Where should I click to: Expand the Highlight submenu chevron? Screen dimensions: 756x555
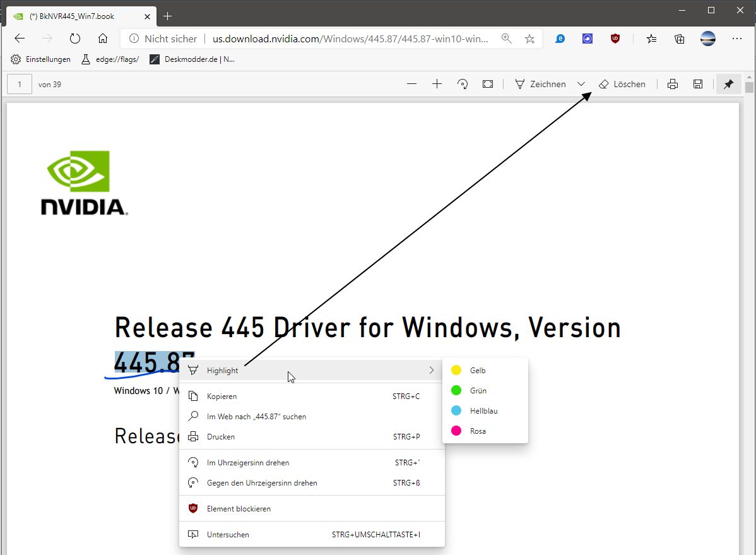pos(431,370)
